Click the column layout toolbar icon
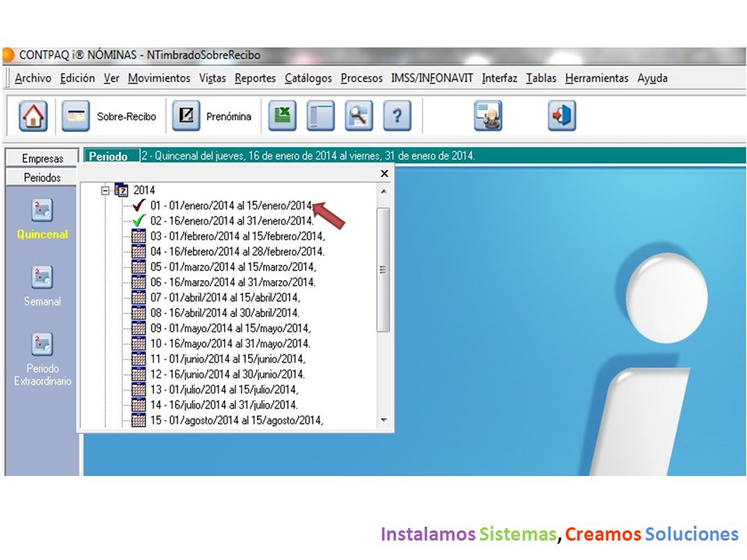 pyautogui.click(x=320, y=116)
